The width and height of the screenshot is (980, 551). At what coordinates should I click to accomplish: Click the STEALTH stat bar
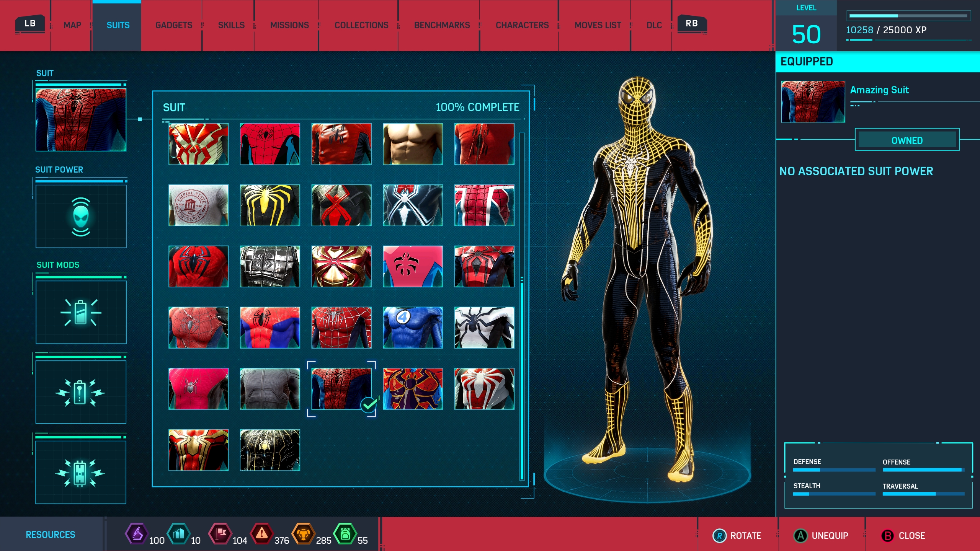coord(834,494)
